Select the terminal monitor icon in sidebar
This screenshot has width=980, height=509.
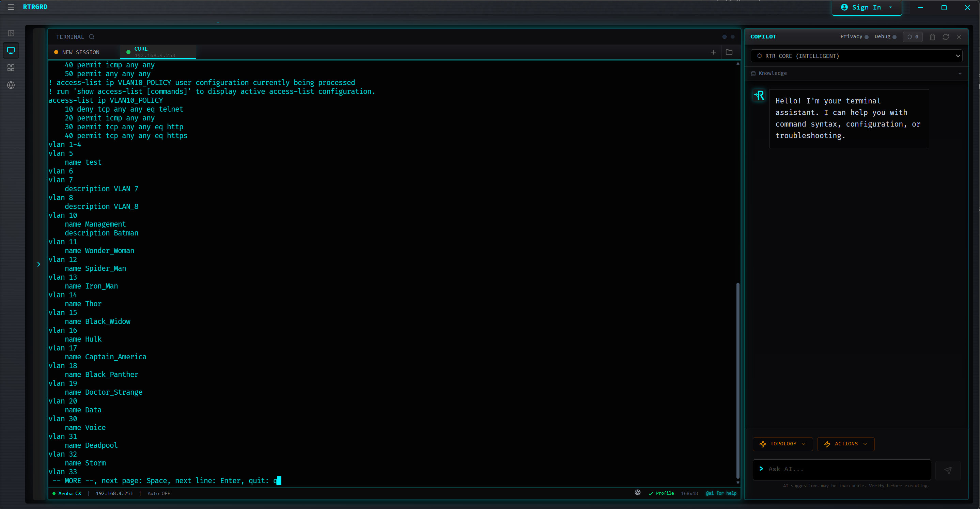(11, 50)
